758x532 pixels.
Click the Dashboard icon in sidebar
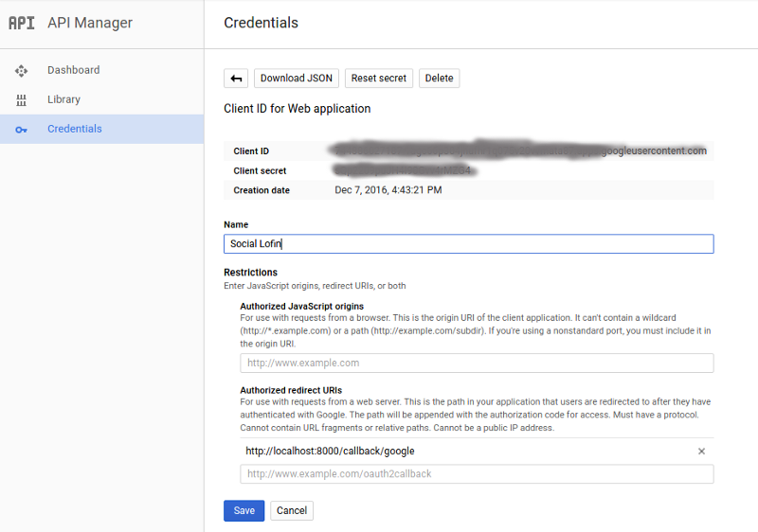click(22, 70)
